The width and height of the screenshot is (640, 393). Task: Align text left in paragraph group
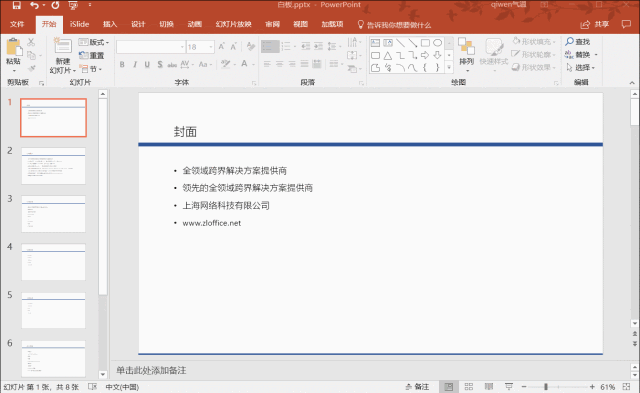pyautogui.click(x=267, y=64)
